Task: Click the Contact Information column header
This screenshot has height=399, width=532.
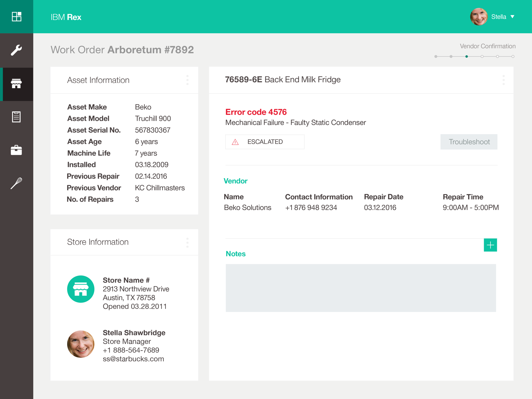Action: coord(319,197)
